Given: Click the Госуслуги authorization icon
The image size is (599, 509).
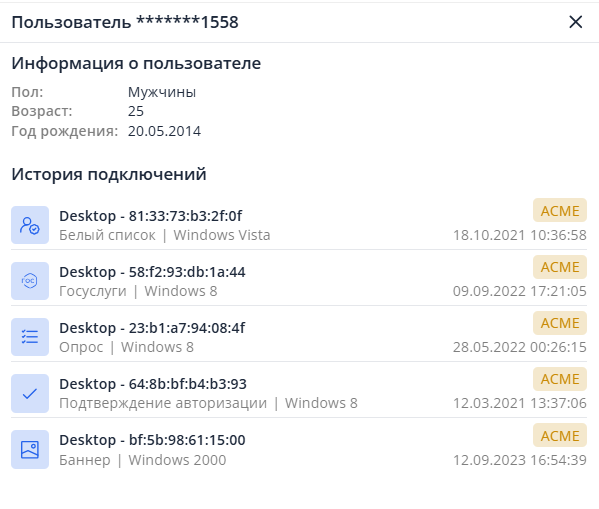Looking at the screenshot, I should tap(30, 281).
